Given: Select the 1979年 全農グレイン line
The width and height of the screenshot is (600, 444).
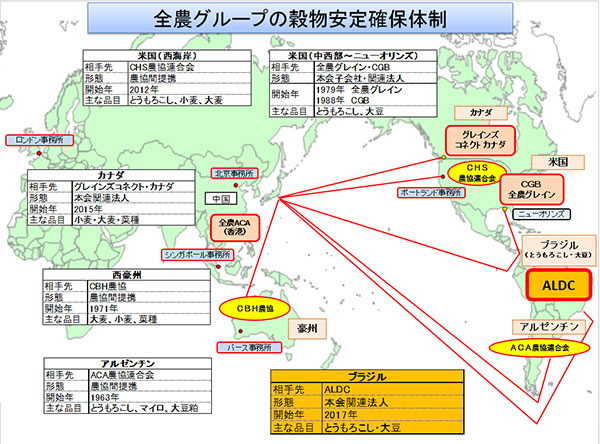Looking at the screenshot, I should [359, 90].
